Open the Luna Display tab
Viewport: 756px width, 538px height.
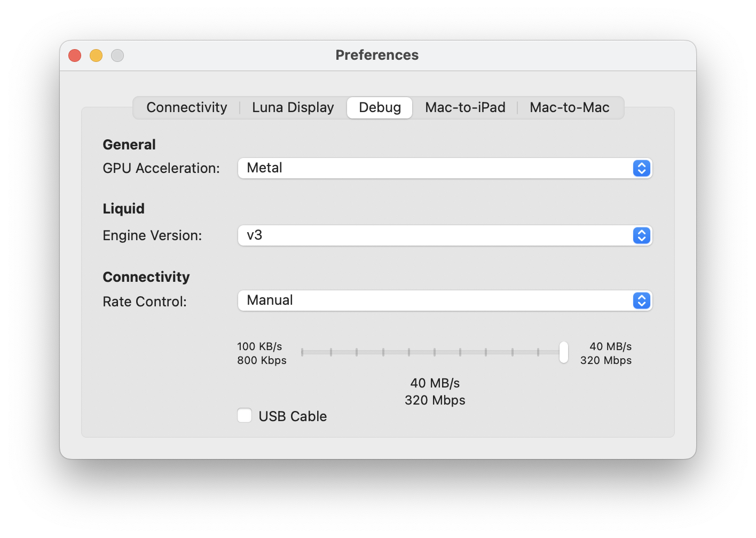[x=293, y=107]
